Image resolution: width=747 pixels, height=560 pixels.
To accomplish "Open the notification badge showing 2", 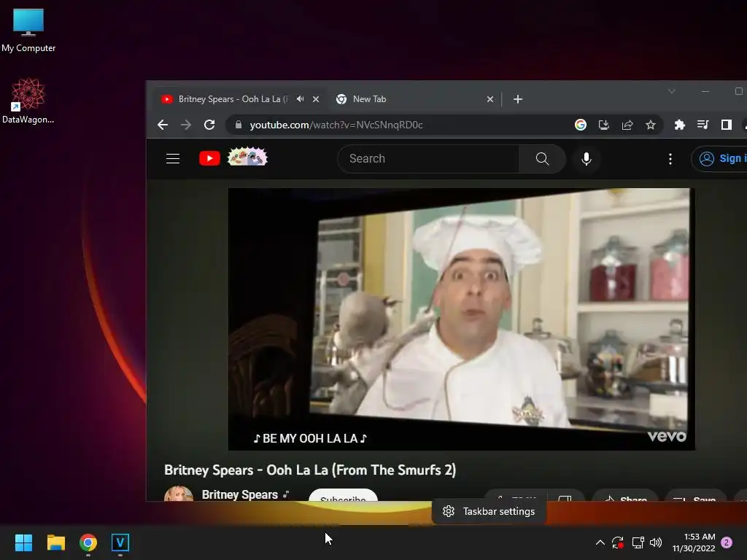I will [x=727, y=542].
